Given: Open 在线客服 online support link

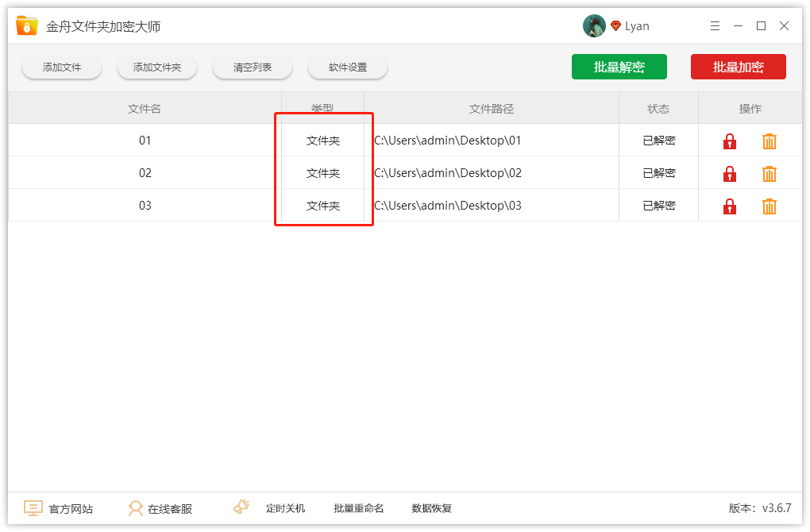Looking at the screenshot, I should (170, 509).
